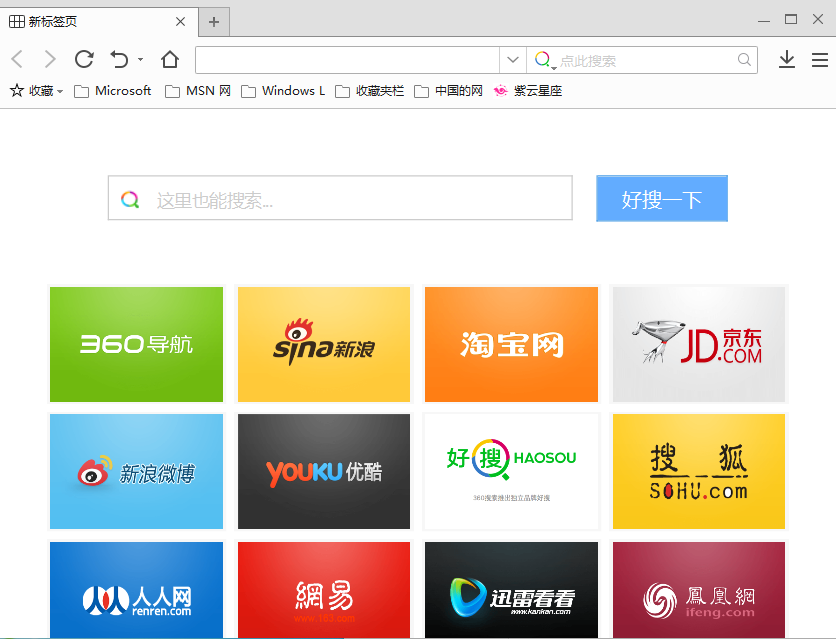Click the home page icon

169,59
